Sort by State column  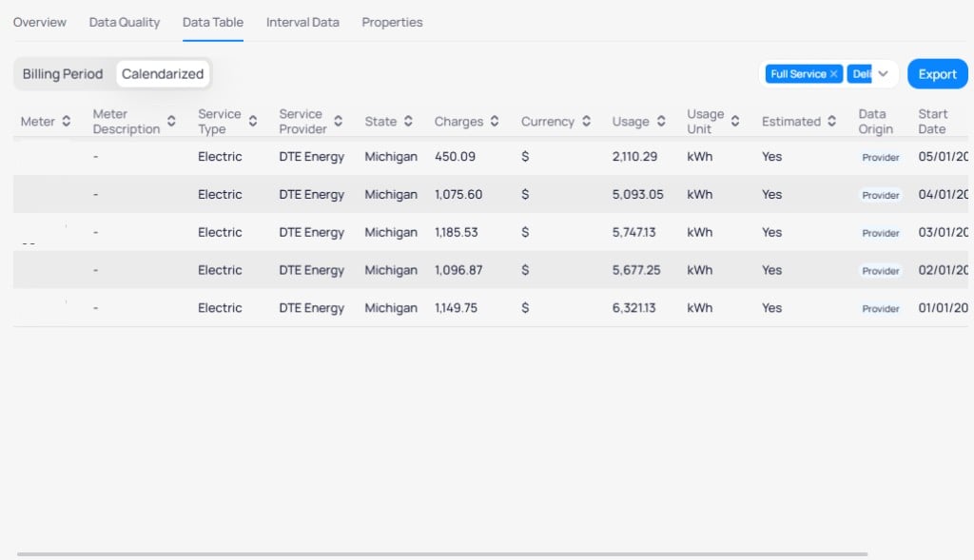point(408,121)
